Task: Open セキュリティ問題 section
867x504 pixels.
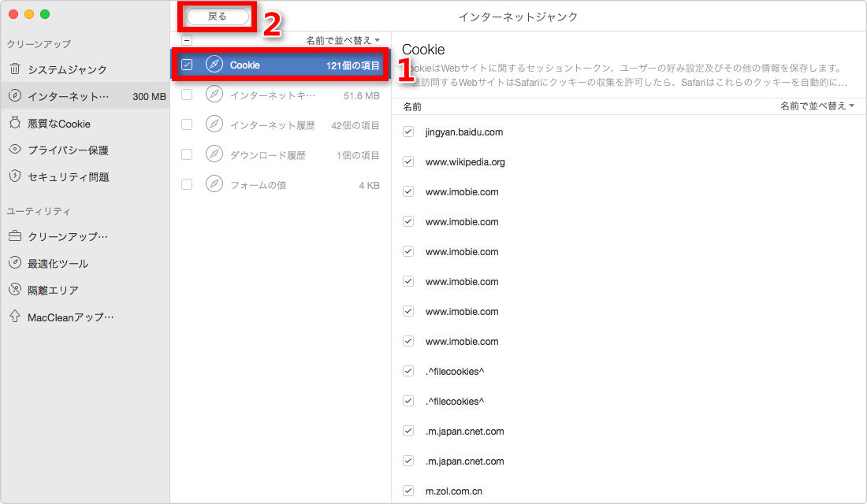Action: (84, 177)
